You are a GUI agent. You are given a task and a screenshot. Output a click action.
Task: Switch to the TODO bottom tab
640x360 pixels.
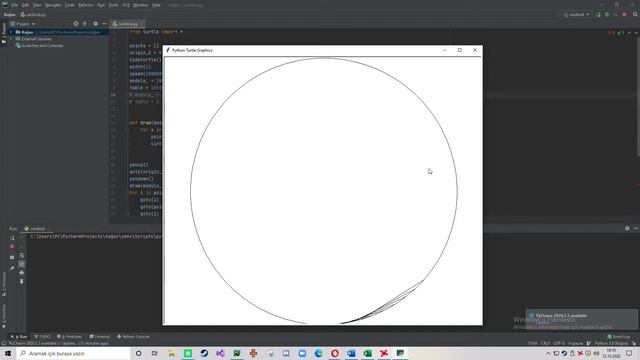(42, 337)
